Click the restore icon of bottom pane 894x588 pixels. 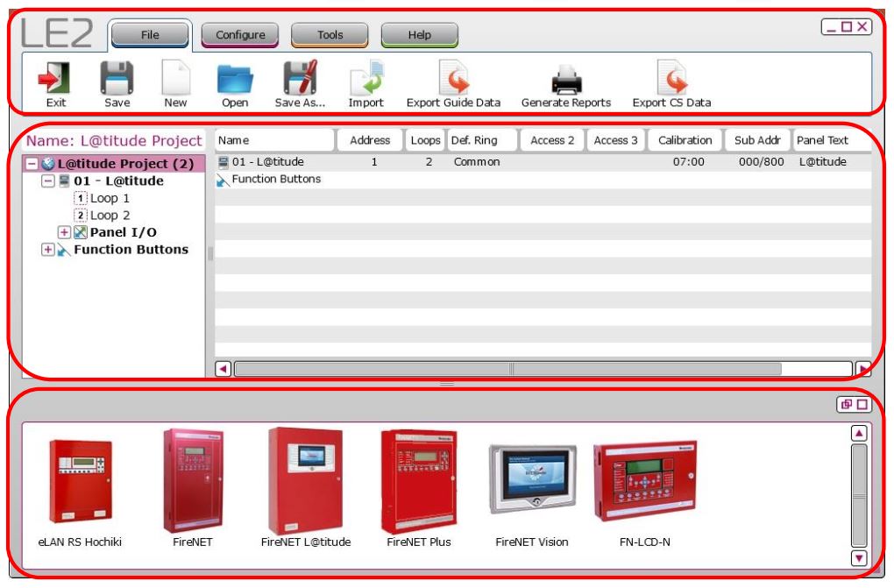point(847,404)
